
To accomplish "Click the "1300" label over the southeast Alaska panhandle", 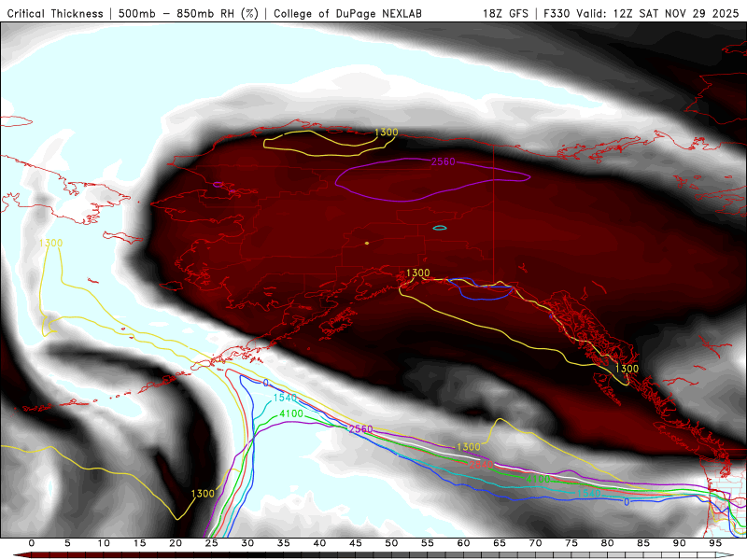I will pyautogui.click(x=627, y=369).
